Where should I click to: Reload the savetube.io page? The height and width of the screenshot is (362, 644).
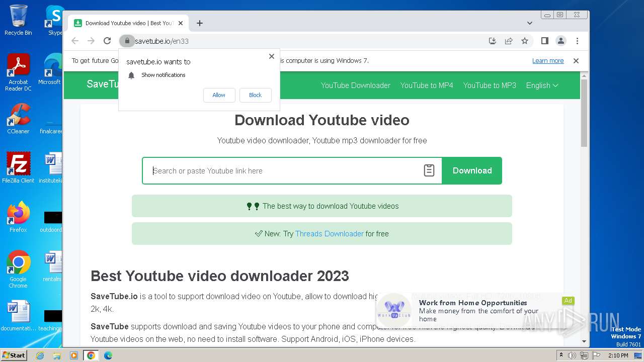(x=107, y=41)
